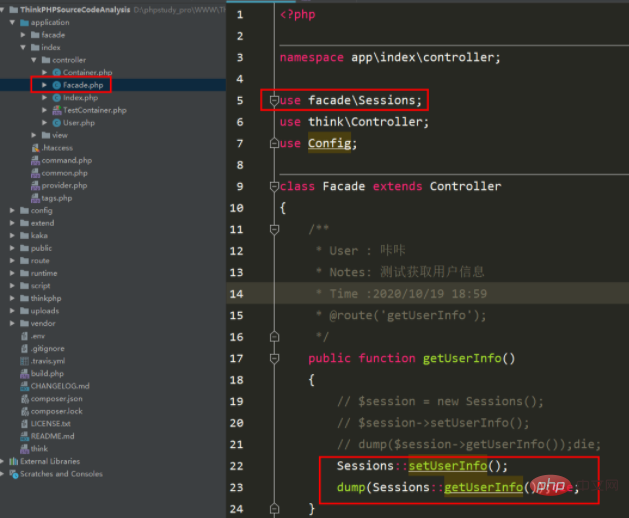Image resolution: width=629 pixels, height=518 pixels.
Task: Click the TestContainer.php file icon
Action: click(x=57, y=110)
